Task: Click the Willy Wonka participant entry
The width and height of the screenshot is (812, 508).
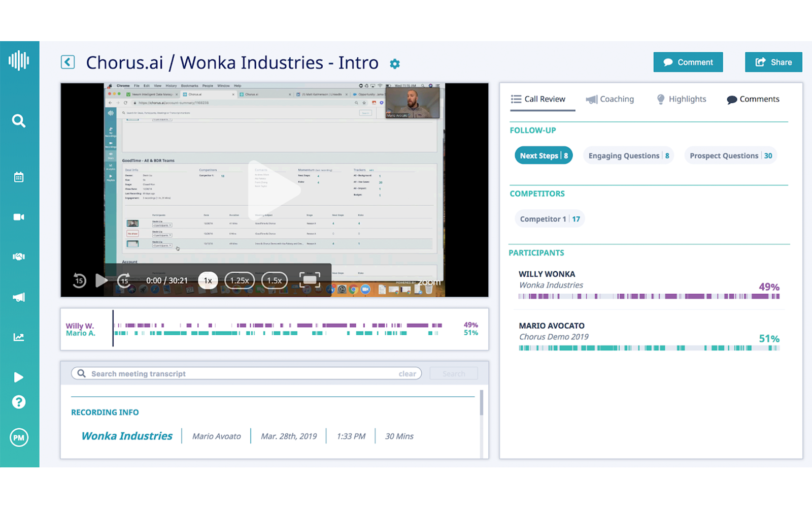Action: [x=650, y=285]
